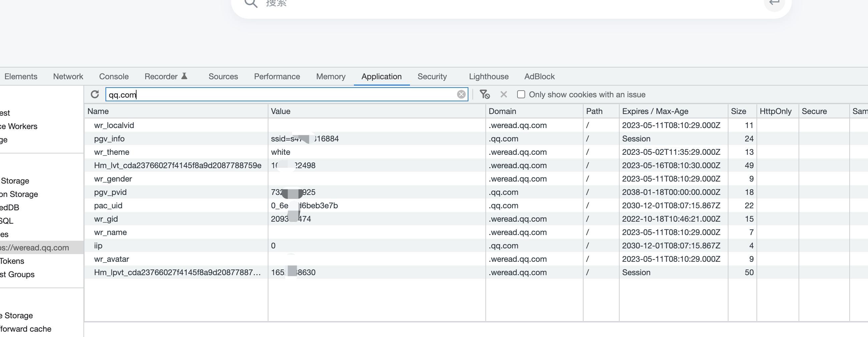Select the pgv_pvid cookie row
The image size is (868, 337).
coord(110,192)
